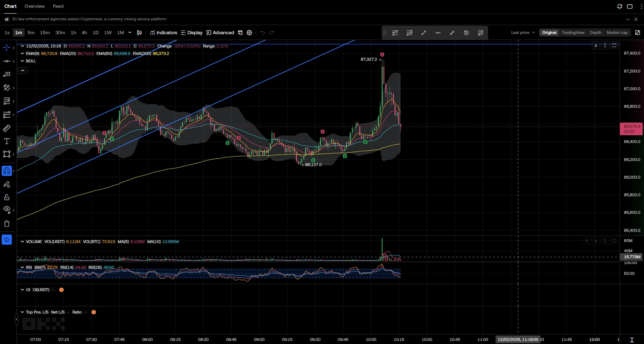Select the 15m timeframe
The image size is (644, 344).
[x=45, y=33]
